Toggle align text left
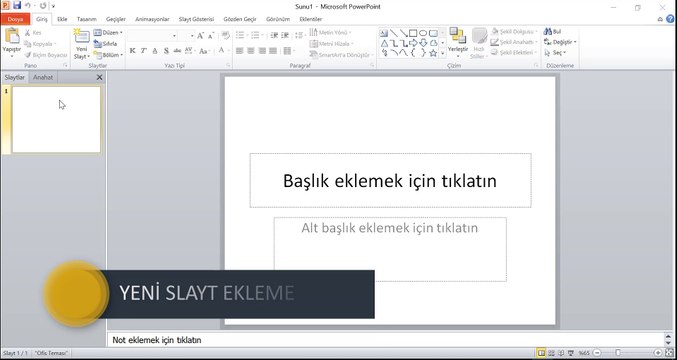The width and height of the screenshot is (677, 360). coord(240,51)
